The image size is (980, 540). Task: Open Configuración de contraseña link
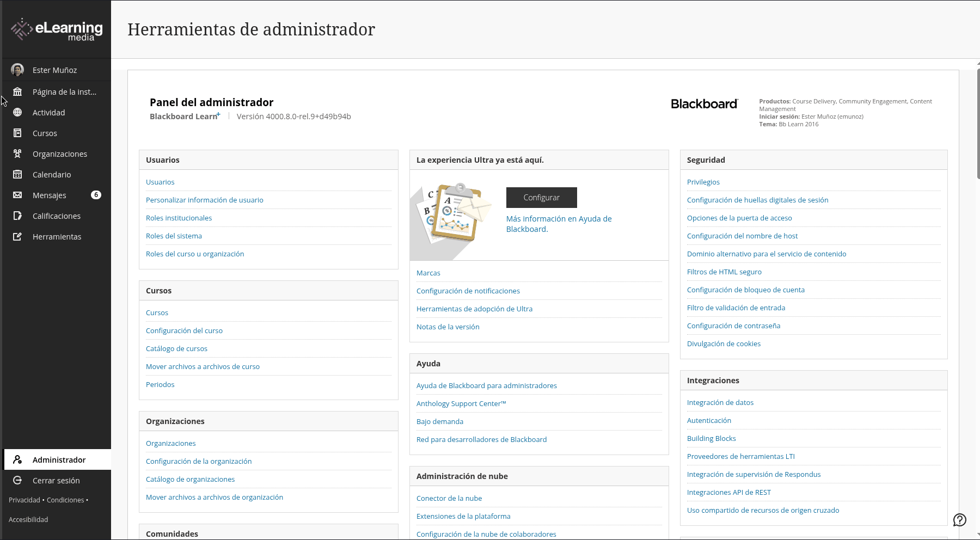733,326
